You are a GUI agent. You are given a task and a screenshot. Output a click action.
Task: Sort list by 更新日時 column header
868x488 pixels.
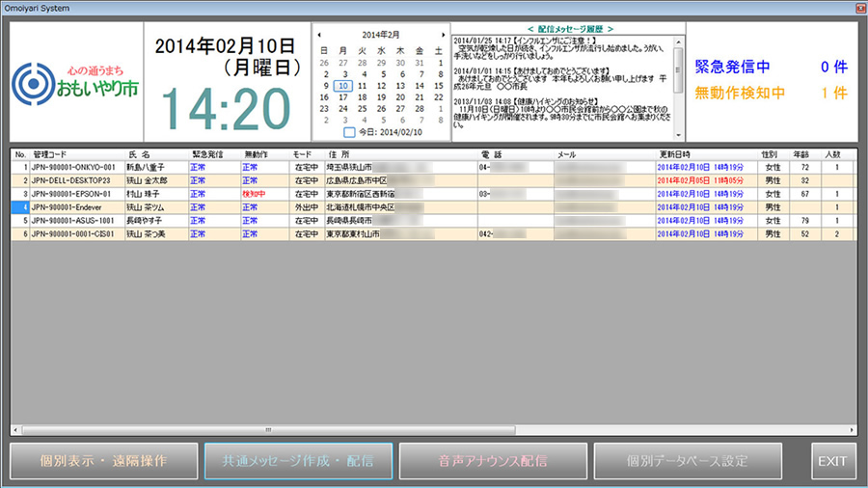coord(675,154)
